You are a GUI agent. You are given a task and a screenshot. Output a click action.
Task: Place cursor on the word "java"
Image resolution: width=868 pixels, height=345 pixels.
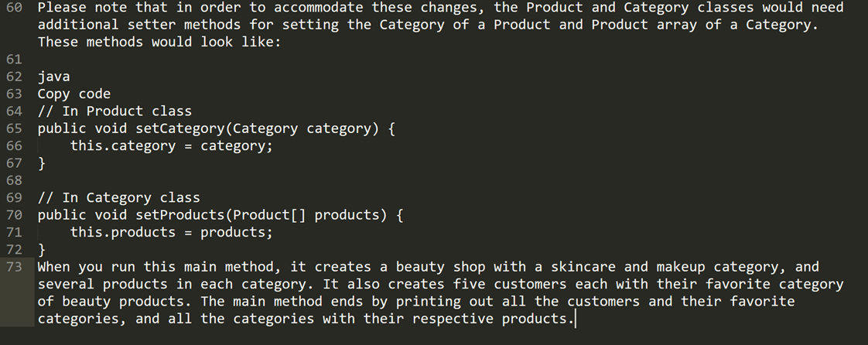point(53,77)
